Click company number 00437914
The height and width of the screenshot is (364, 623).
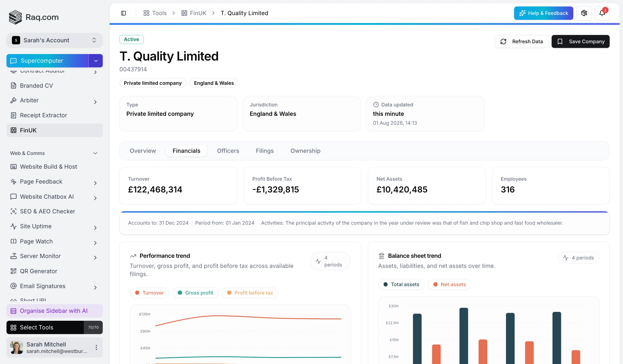tap(133, 69)
